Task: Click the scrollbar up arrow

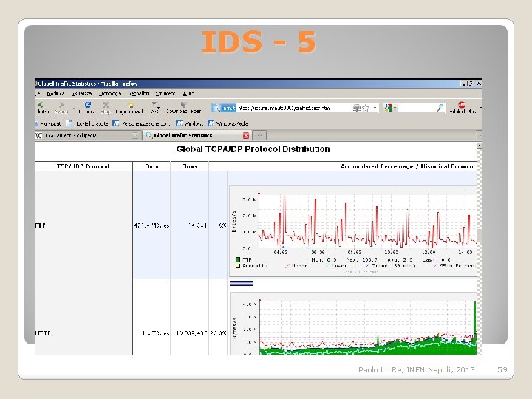Action: pos(480,146)
